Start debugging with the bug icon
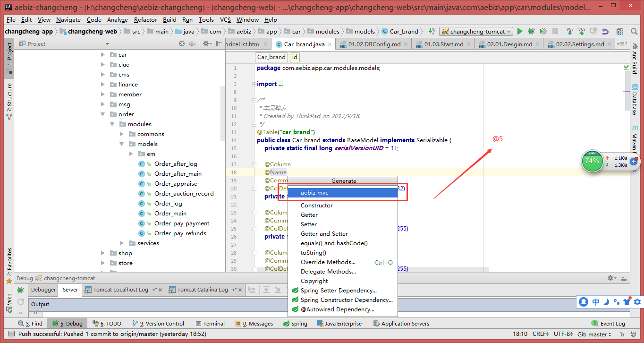This screenshot has height=343, width=644. pyautogui.click(x=531, y=32)
